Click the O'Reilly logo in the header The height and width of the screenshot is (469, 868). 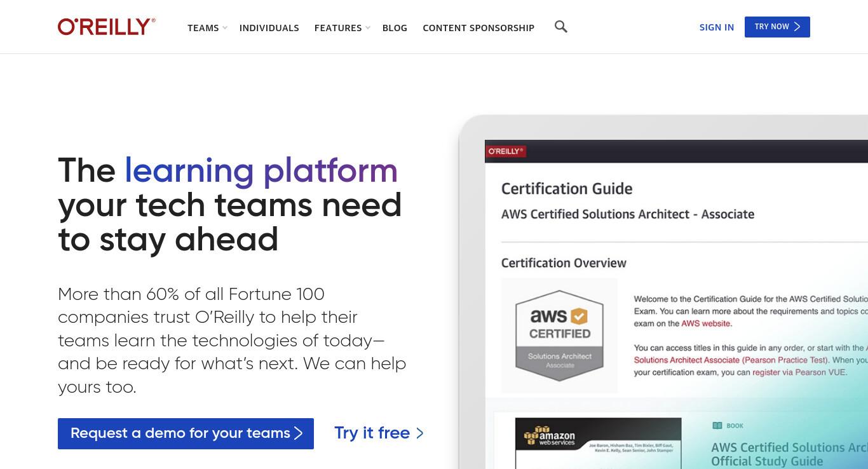coord(107,27)
